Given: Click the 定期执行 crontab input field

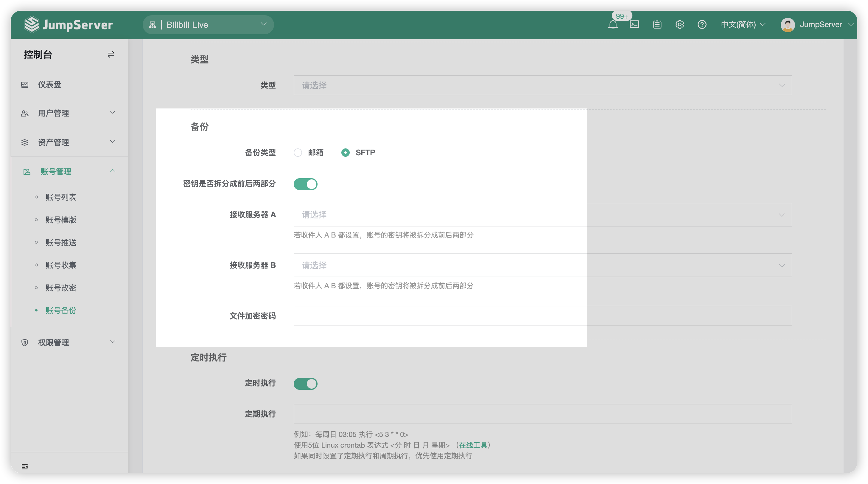Looking at the screenshot, I should 542,414.
